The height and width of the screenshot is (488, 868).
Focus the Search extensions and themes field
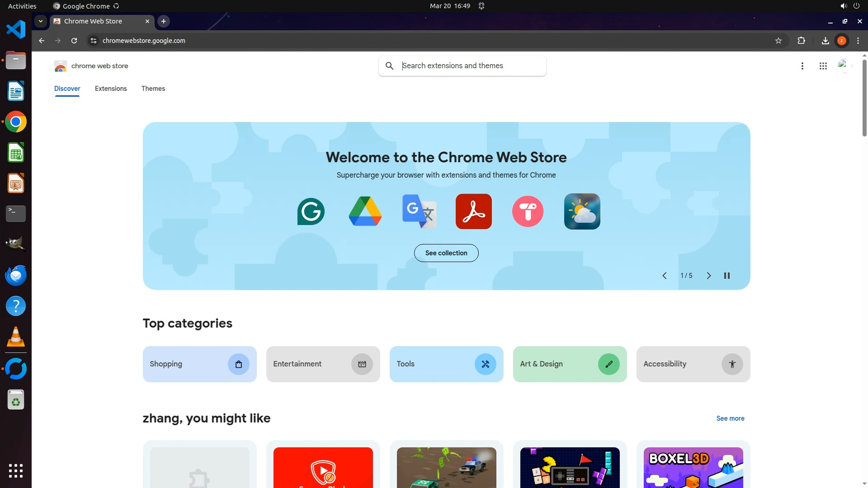(x=470, y=66)
